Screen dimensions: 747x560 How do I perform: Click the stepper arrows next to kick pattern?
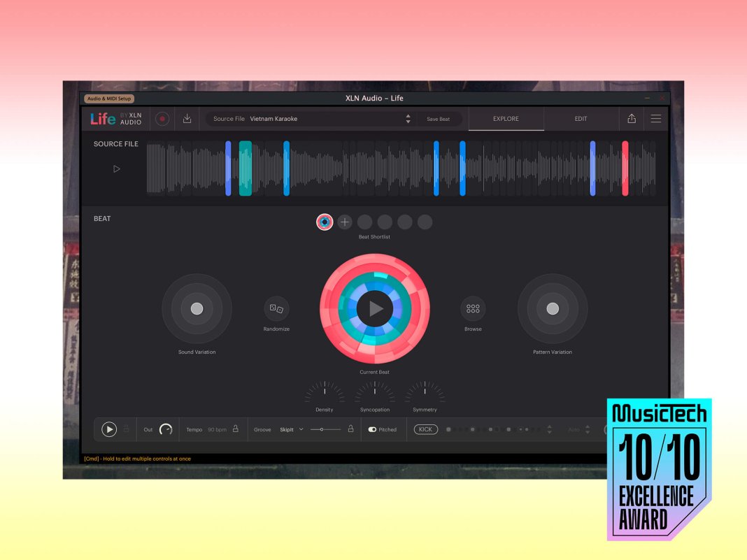point(549,429)
